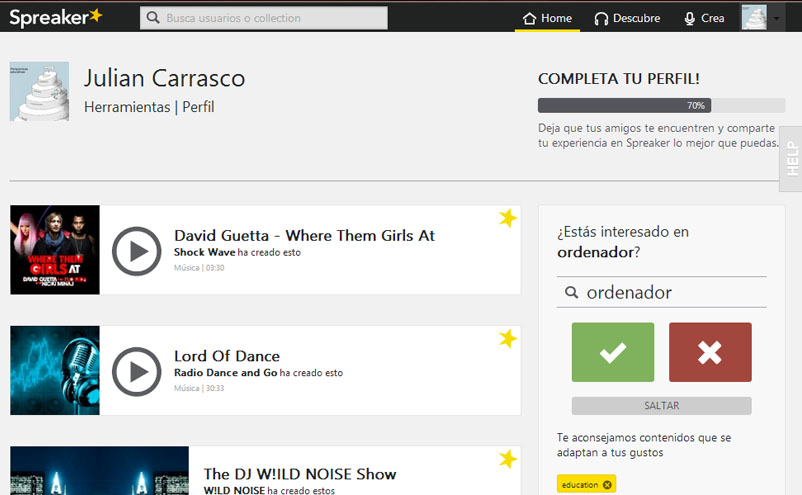802x495 pixels.
Task: Focus the 'Busca usuarios o collection' search field
Action: point(263,18)
